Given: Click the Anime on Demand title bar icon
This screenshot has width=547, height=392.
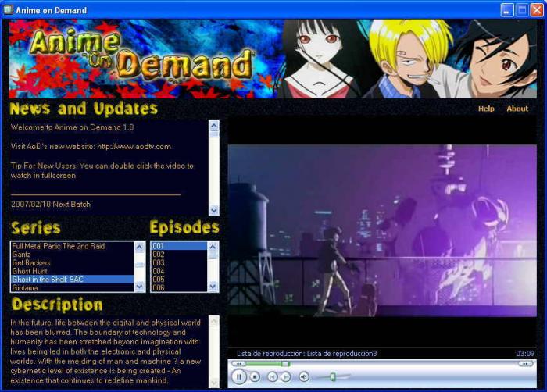Looking at the screenshot, I should [8, 10].
